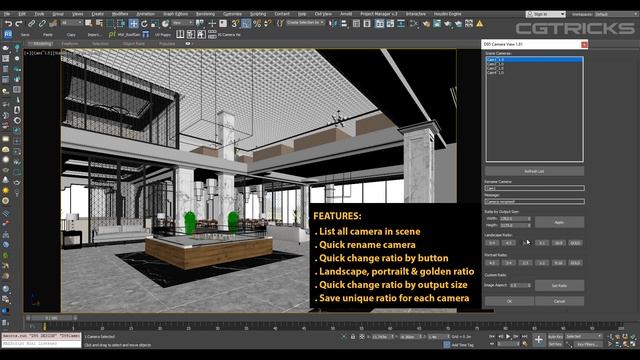This screenshot has width=640, height=360.
Task: Toggle Auto Key mode
Action: point(555,337)
